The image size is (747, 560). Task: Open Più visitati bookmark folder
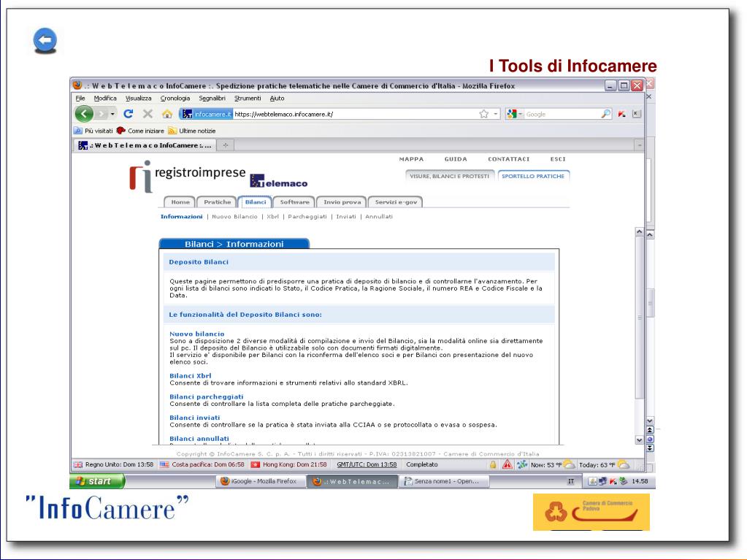click(93, 131)
